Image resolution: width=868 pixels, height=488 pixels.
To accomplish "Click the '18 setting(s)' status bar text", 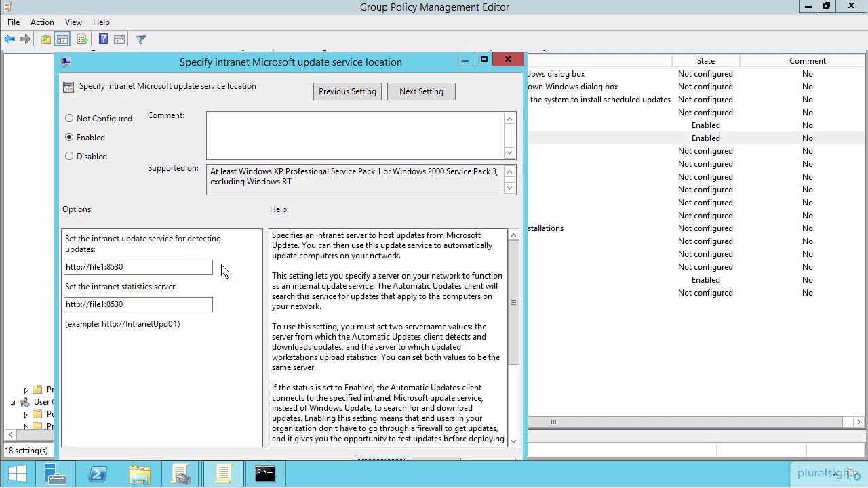I will [x=26, y=451].
